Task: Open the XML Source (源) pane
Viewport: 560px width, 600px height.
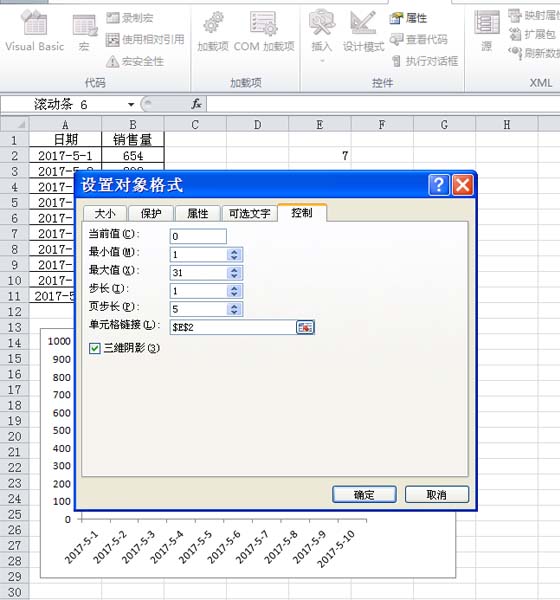Action: tap(487, 31)
